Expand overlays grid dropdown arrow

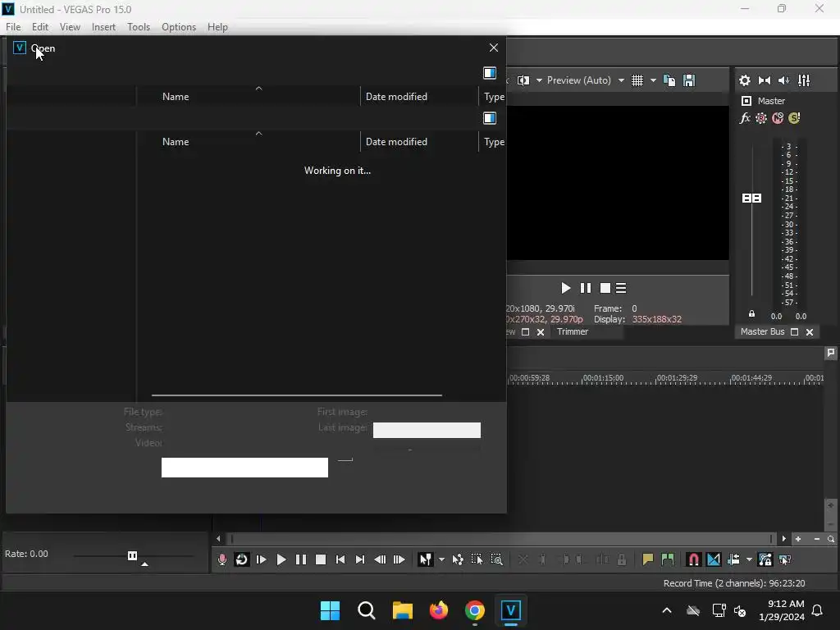click(653, 80)
